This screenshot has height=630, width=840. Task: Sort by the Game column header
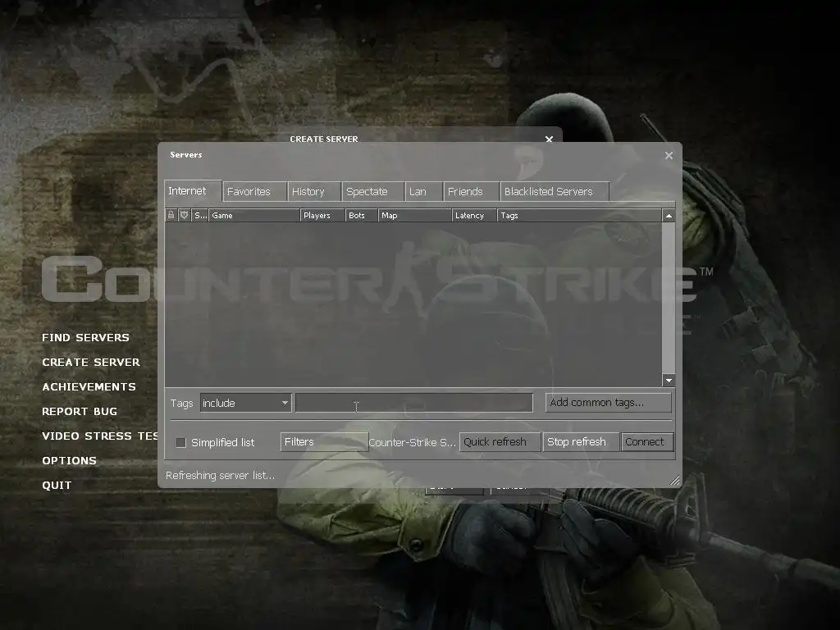click(254, 216)
